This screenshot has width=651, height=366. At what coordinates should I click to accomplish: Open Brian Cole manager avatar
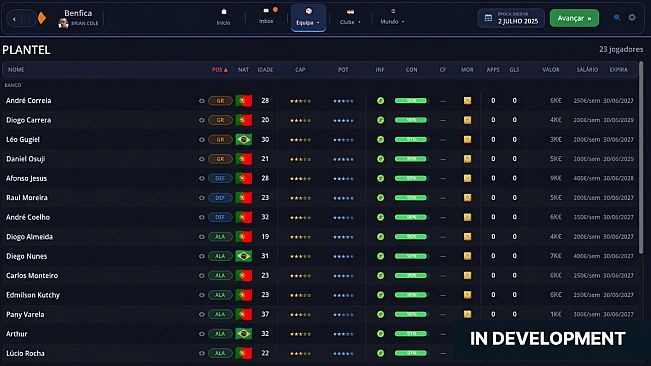click(x=64, y=23)
